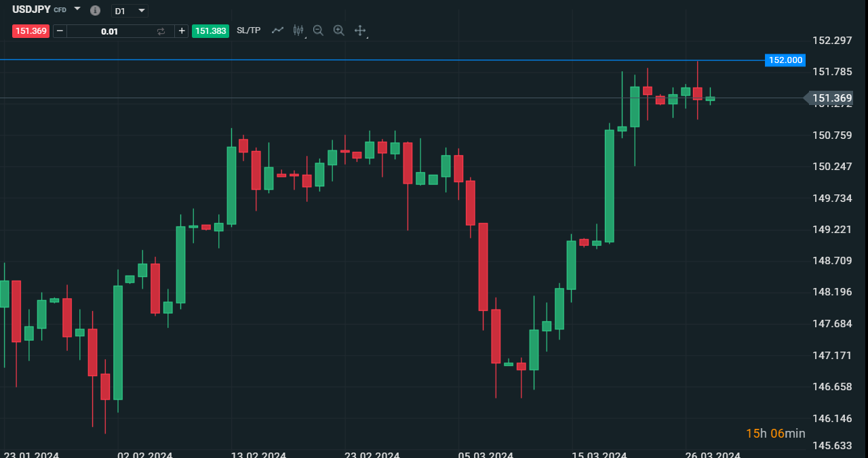The width and height of the screenshot is (868, 458).
Task: Show instrument info via the info icon
Action: pos(96,11)
